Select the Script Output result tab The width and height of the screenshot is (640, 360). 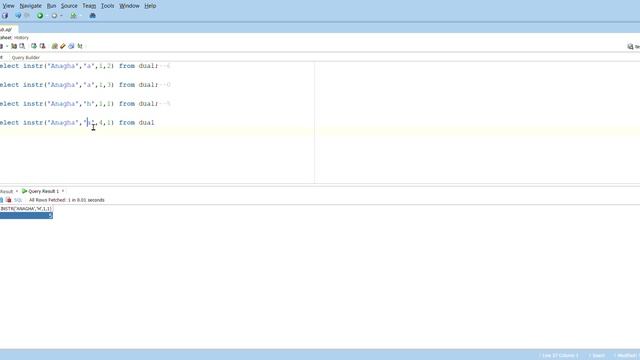click(7, 191)
